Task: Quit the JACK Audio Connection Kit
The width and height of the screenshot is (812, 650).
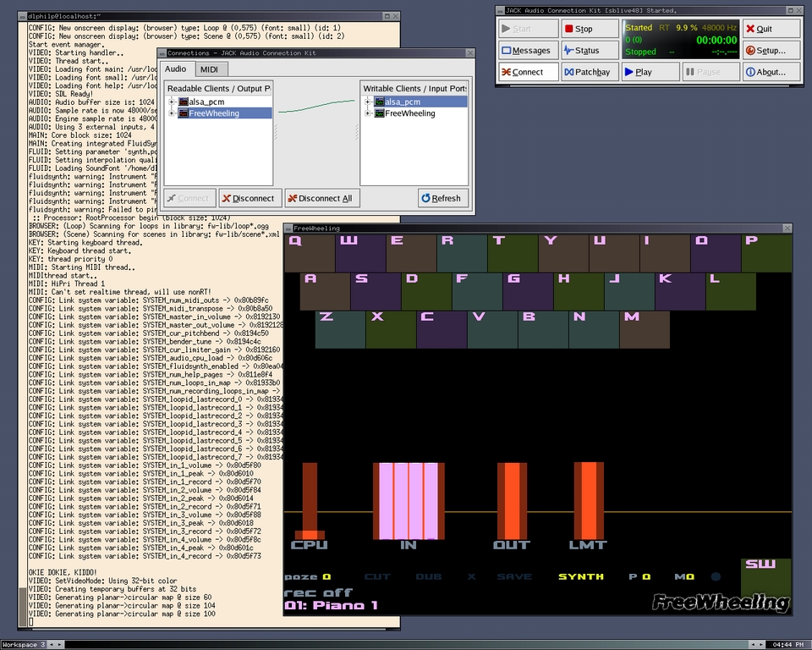Action: click(771, 29)
